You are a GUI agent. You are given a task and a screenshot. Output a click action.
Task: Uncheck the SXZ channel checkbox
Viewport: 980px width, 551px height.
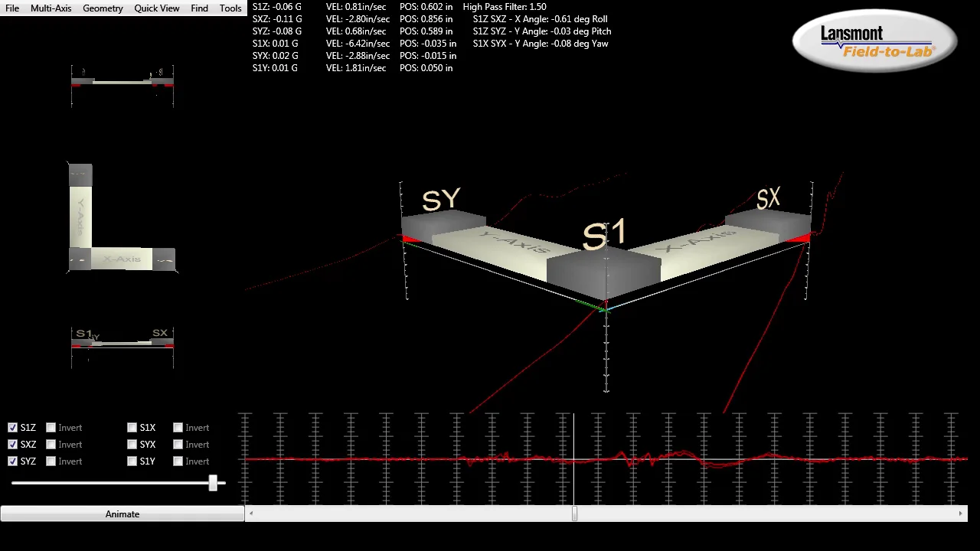[x=13, y=445]
